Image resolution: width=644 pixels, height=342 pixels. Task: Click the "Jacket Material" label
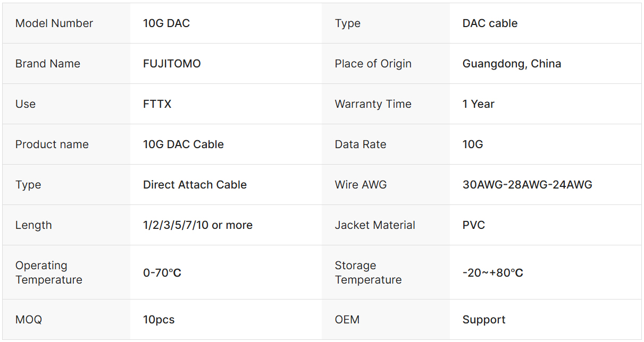click(375, 225)
